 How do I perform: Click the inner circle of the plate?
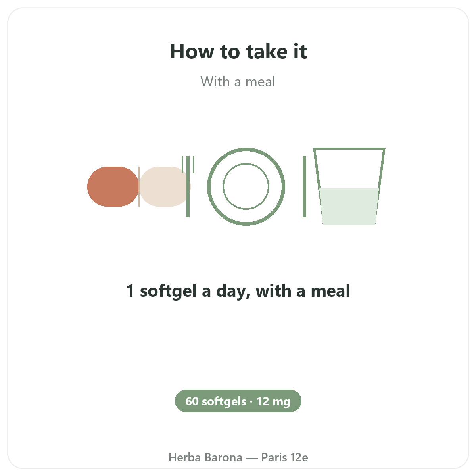pyautogui.click(x=246, y=186)
